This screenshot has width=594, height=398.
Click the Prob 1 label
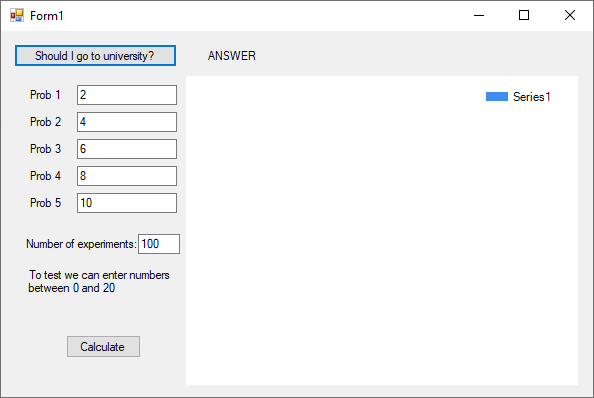(x=45, y=95)
